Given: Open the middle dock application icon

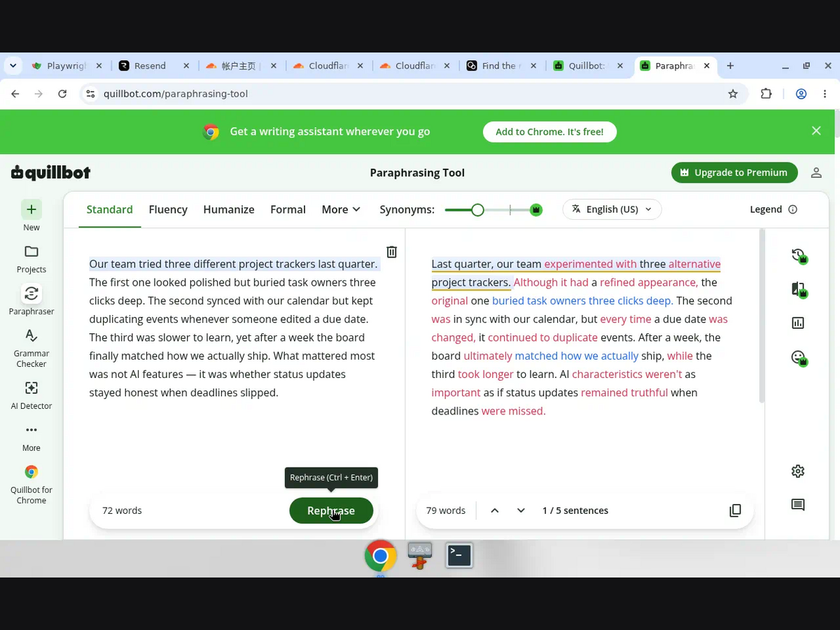Looking at the screenshot, I should coord(419,556).
